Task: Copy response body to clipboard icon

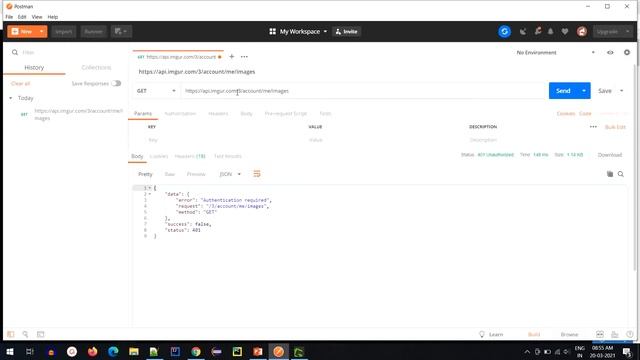Action: (610, 174)
